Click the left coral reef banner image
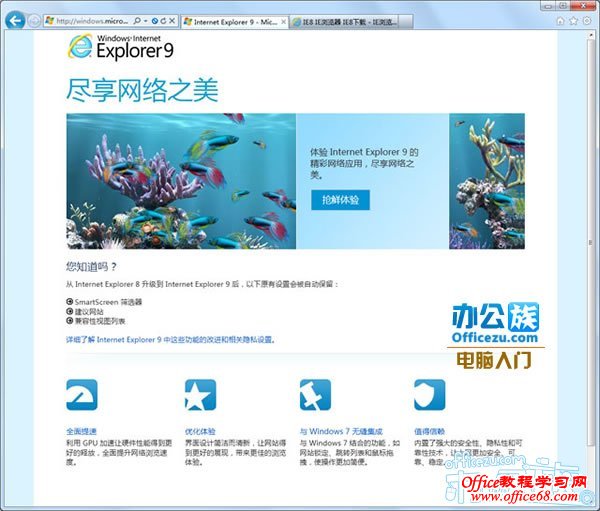Viewport: 600px width, 511px height. coord(181,181)
